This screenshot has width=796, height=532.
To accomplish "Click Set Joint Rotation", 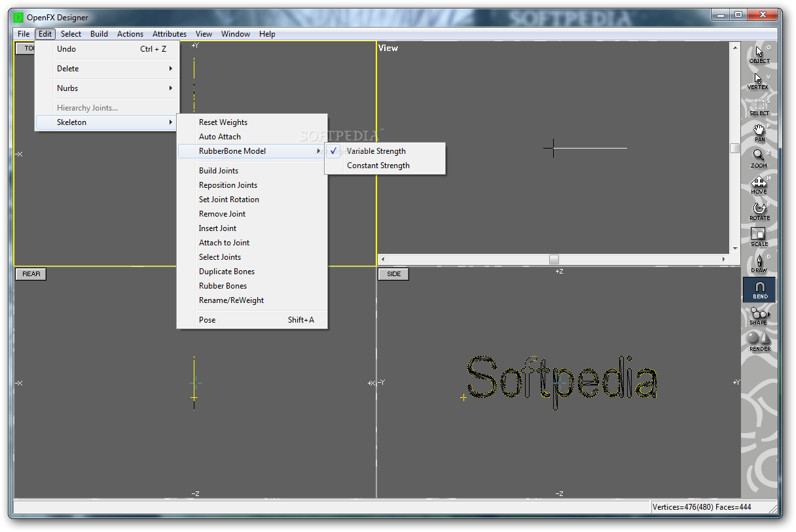I will 252,200.
